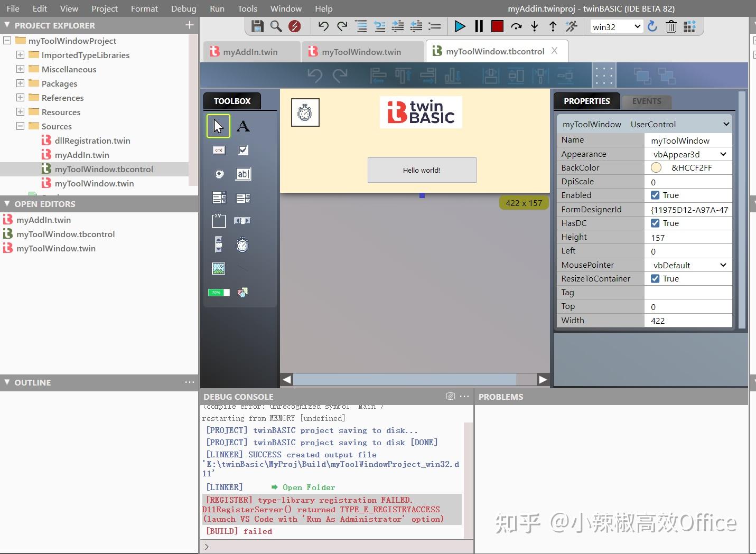
Task: Click the BackColor color swatch
Action: coord(656,167)
